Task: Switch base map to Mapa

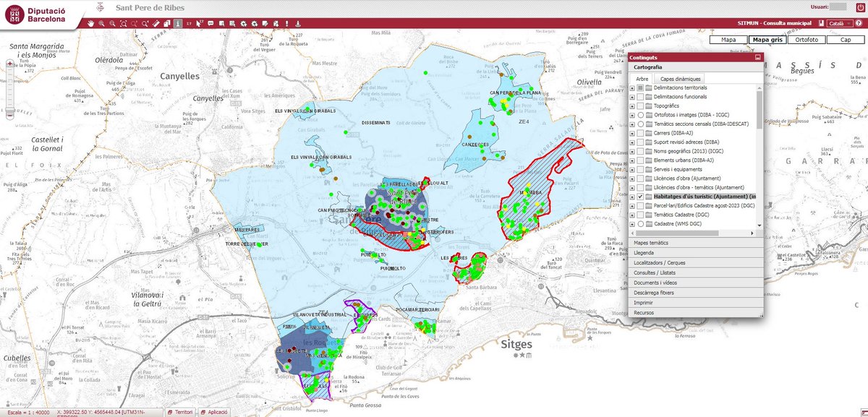Action: click(x=728, y=40)
